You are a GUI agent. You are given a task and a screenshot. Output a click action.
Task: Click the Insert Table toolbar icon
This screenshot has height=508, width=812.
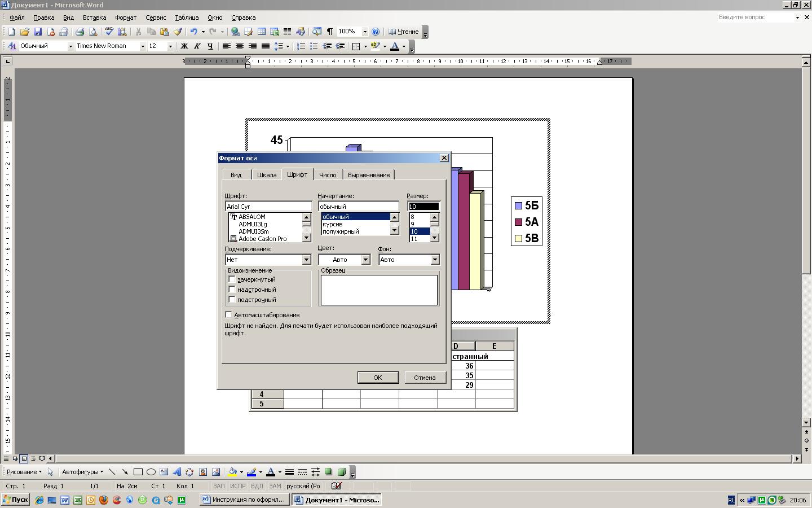coord(262,32)
